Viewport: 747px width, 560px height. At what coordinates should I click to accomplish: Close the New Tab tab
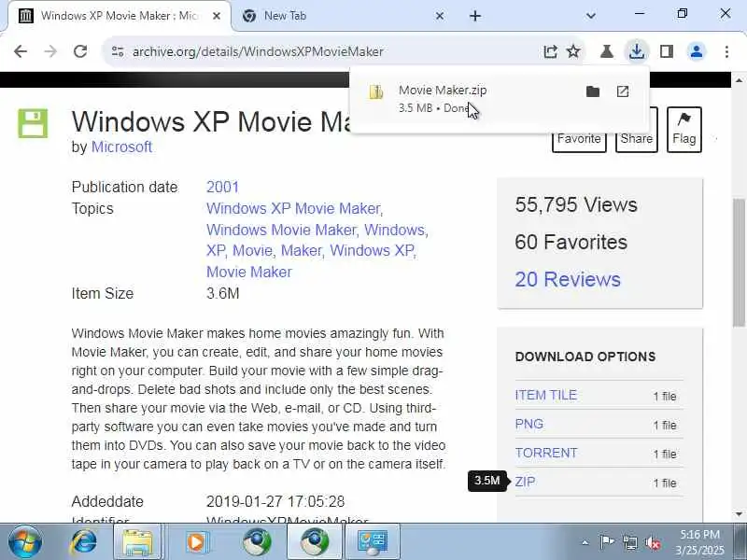440,16
